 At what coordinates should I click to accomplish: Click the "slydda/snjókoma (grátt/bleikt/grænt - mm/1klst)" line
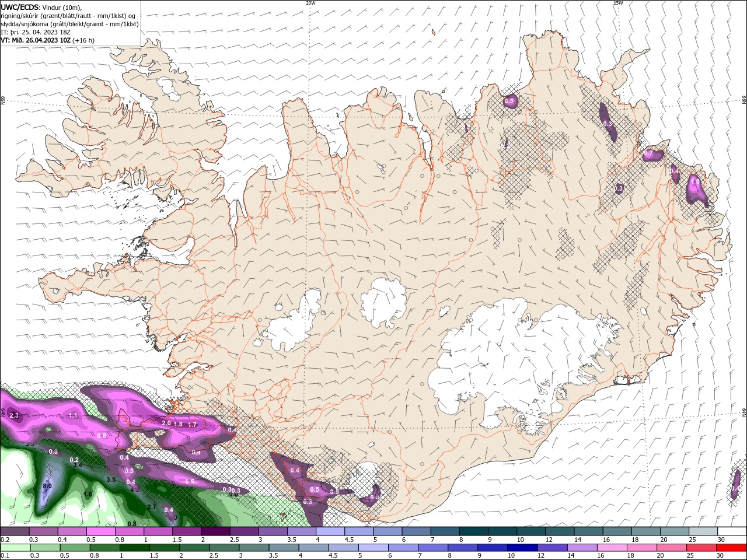point(69,24)
